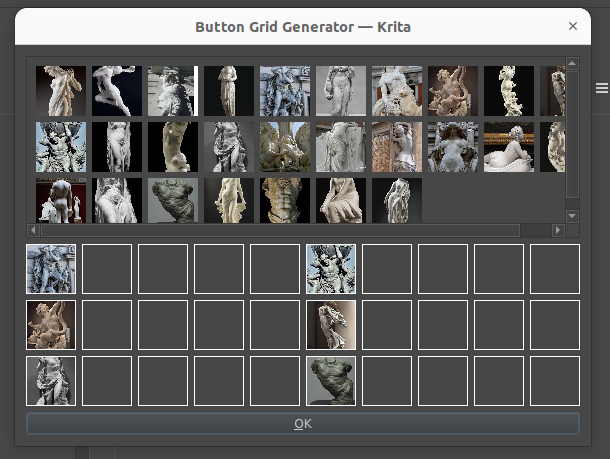The height and width of the screenshot is (459, 610).
Task: Click the grid button showing dark bronze torso
Action: click(x=331, y=381)
